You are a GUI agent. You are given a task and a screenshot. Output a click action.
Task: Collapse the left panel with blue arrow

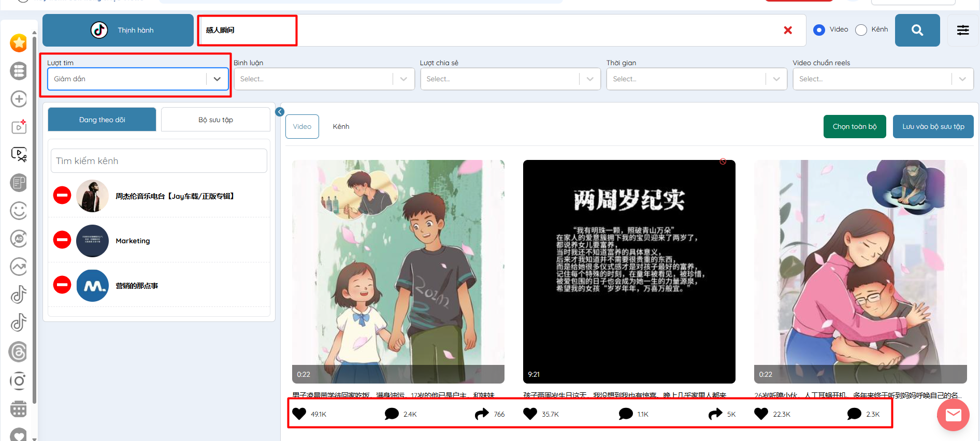tap(280, 112)
